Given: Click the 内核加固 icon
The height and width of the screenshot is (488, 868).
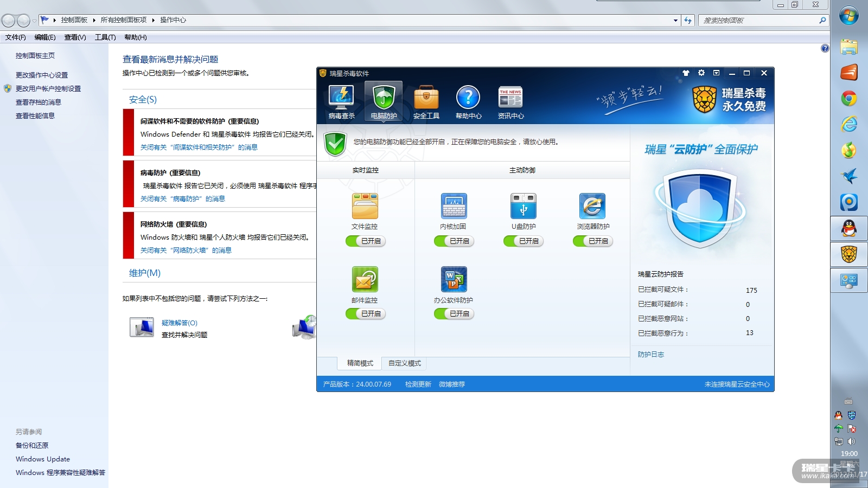Looking at the screenshot, I should tap(454, 206).
